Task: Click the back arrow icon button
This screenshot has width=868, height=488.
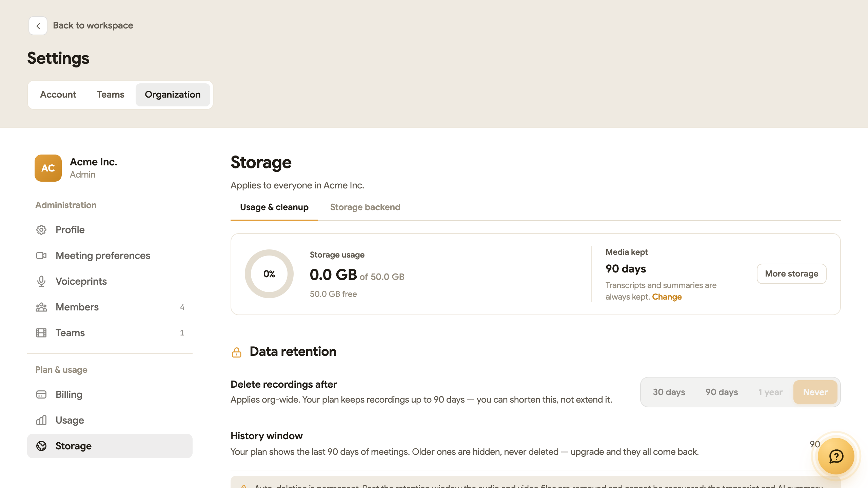Action: (38, 26)
